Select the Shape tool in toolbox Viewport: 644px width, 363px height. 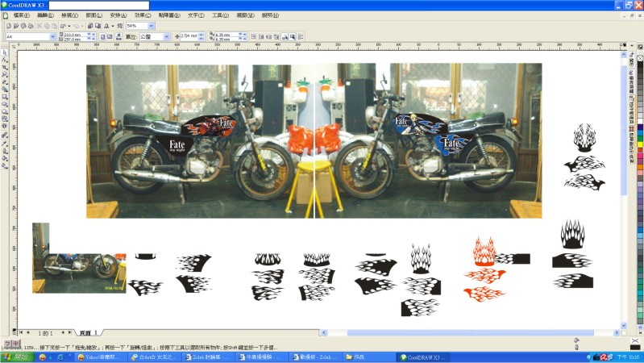(x=5, y=60)
